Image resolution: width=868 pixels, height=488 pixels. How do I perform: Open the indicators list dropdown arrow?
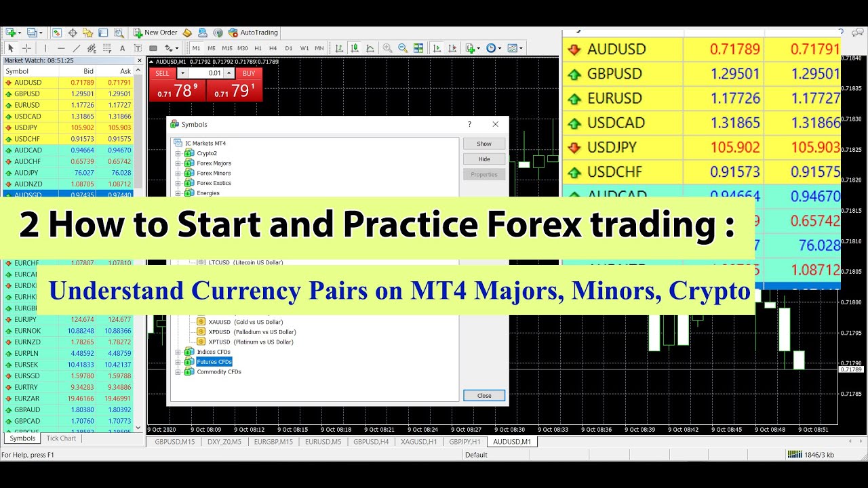(x=478, y=48)
